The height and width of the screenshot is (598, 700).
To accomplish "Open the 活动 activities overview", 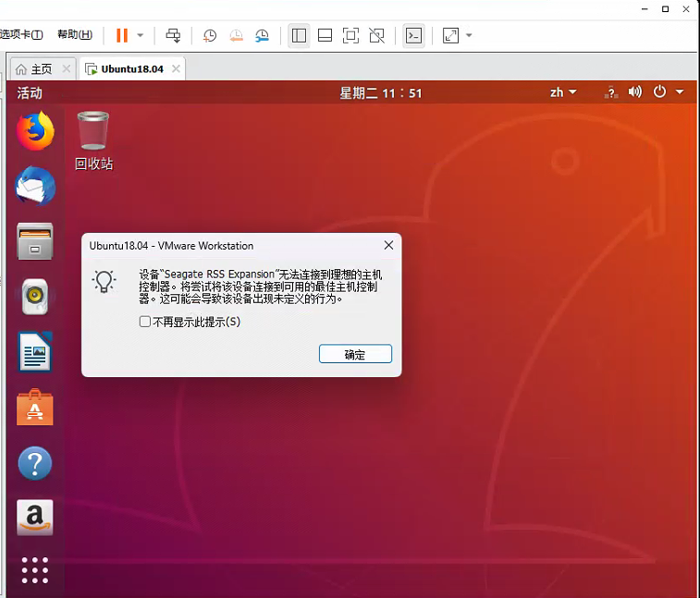I will [30, 92].
